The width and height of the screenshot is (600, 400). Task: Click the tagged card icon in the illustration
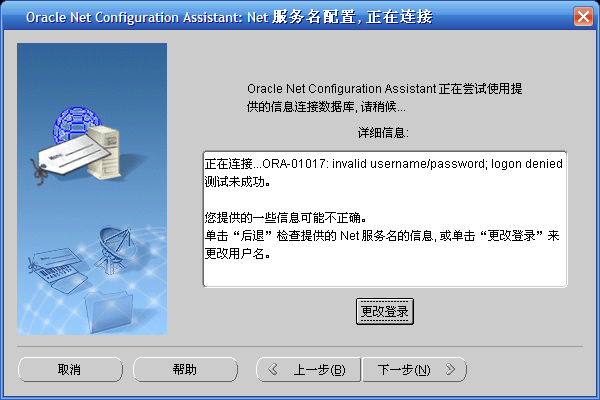58,155
